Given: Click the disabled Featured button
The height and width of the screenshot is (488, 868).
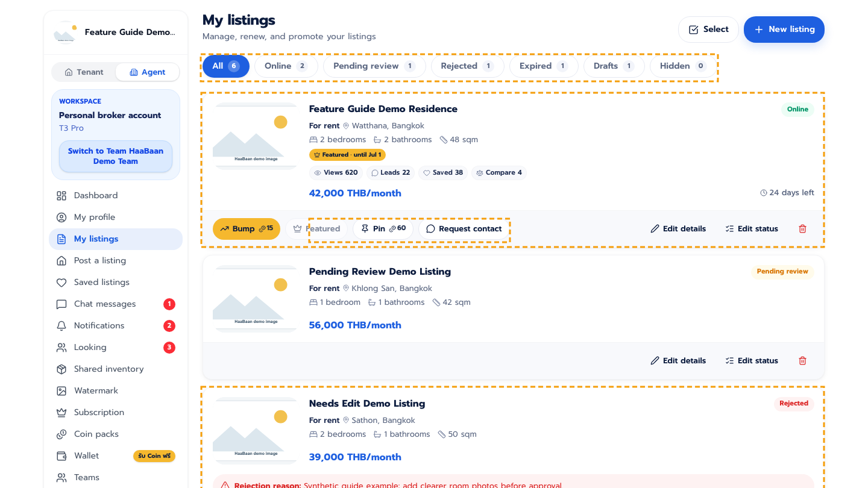Looking at the screenshot, I should (316, 229).
